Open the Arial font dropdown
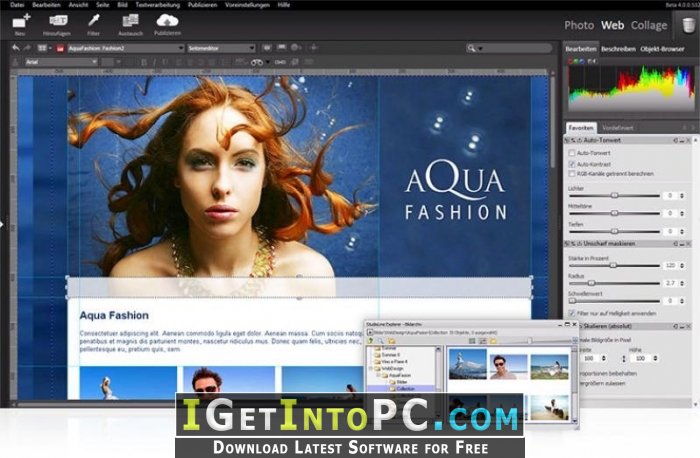Image resolution: width=700 pixels, height=458 pixels. coord(61,62)
